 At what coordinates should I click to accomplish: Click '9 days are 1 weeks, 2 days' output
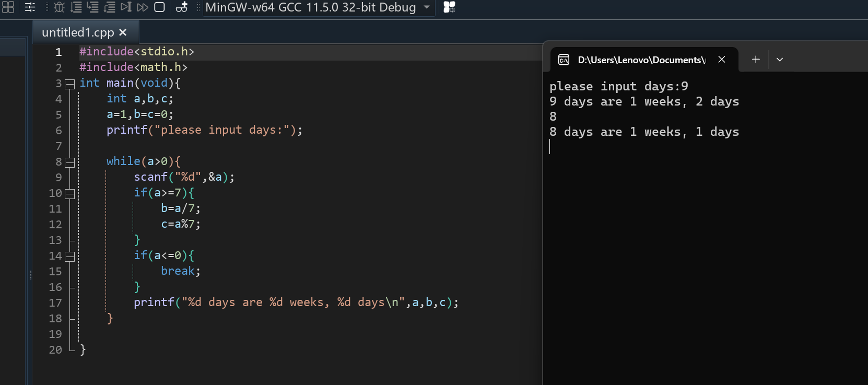[644, 101]
